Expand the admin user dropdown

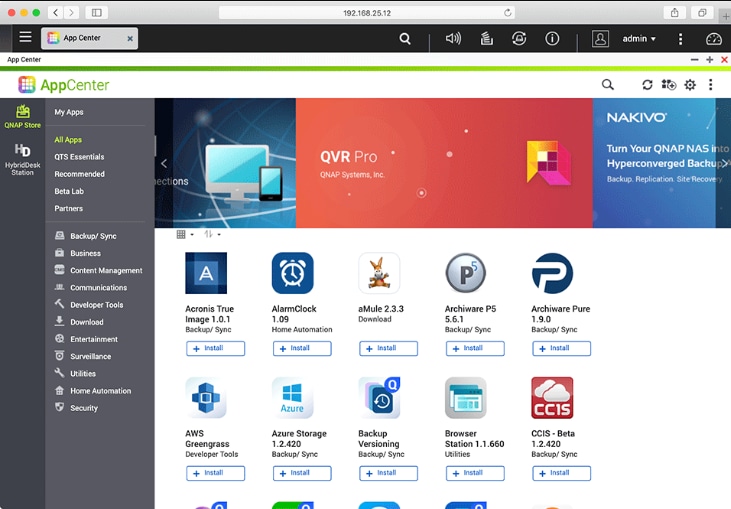click(639, 39)
